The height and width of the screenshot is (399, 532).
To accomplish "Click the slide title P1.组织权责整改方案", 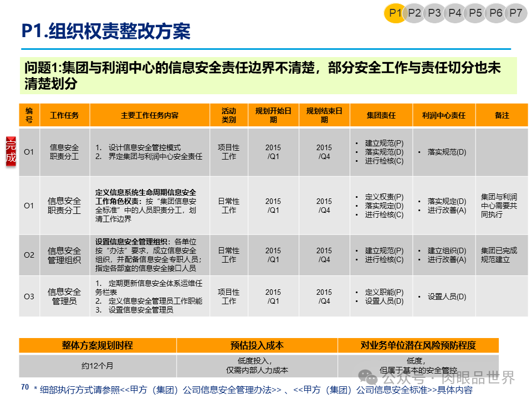I will coord(105,31).
